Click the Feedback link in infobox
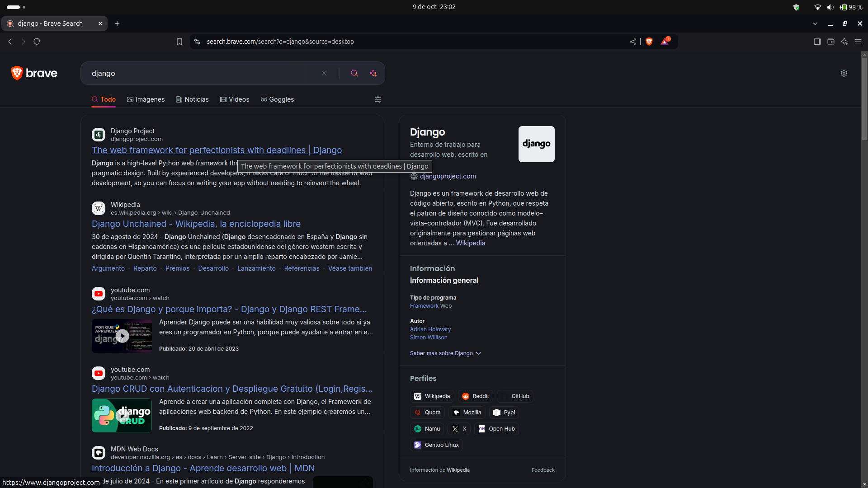 coord(543,470)
